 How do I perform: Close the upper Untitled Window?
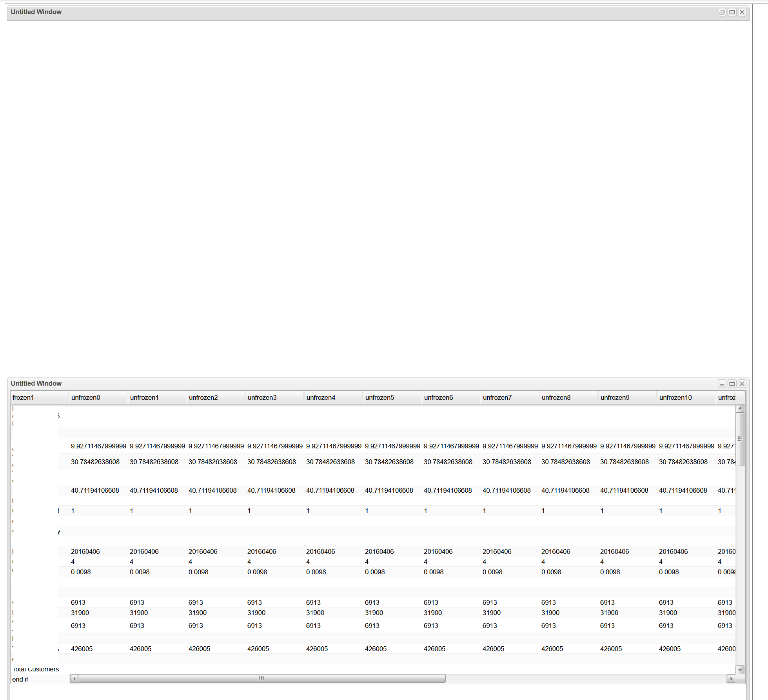click(x=742, y=12)
